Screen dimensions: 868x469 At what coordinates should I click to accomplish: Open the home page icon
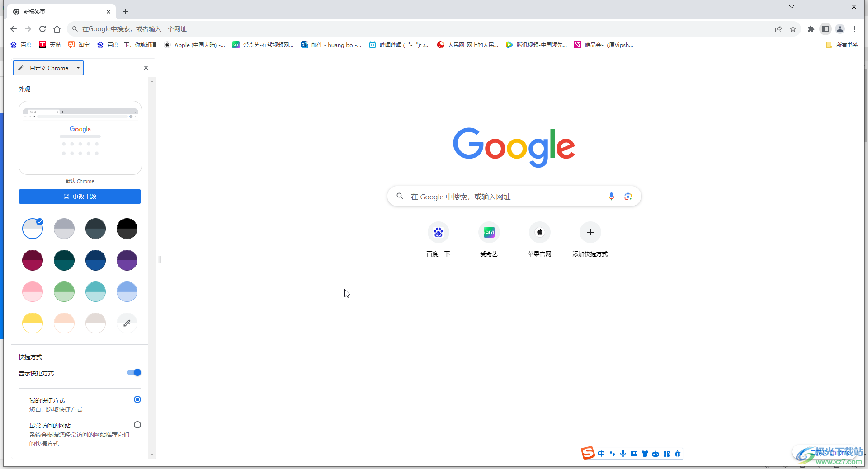(x=57, y=29)
